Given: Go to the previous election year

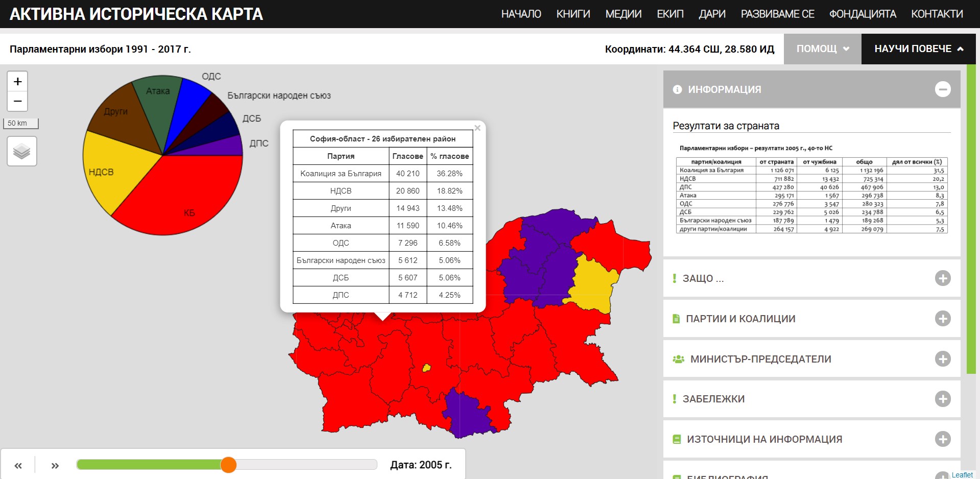Looking at the screenshot, I should point(18,465).
